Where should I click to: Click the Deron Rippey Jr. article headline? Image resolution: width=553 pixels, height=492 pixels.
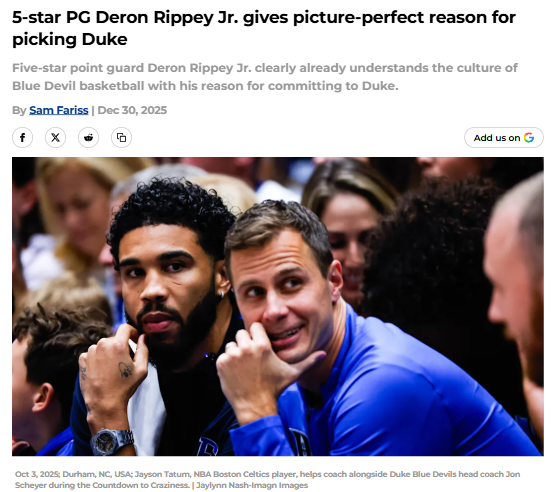pyautogui.click(x=263, y=28)
